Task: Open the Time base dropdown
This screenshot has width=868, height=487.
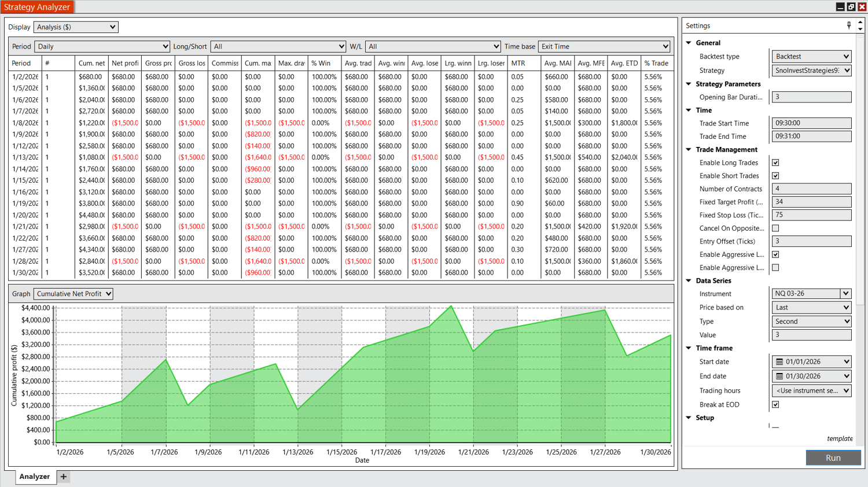Action: tap(604, 46)
